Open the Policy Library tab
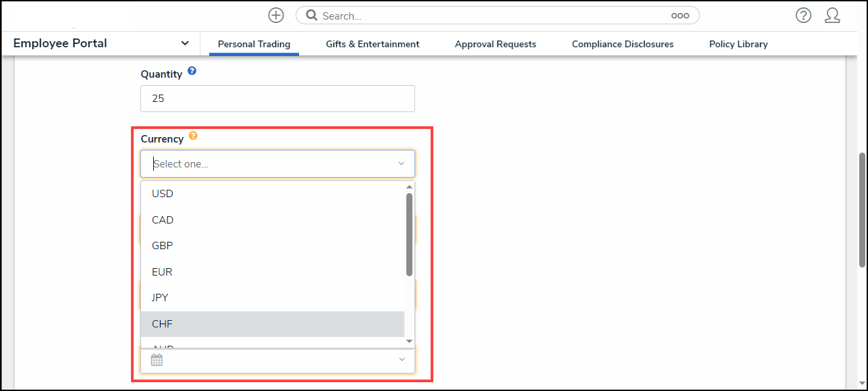Screen dimensions: 868x391 coord(738,44)
